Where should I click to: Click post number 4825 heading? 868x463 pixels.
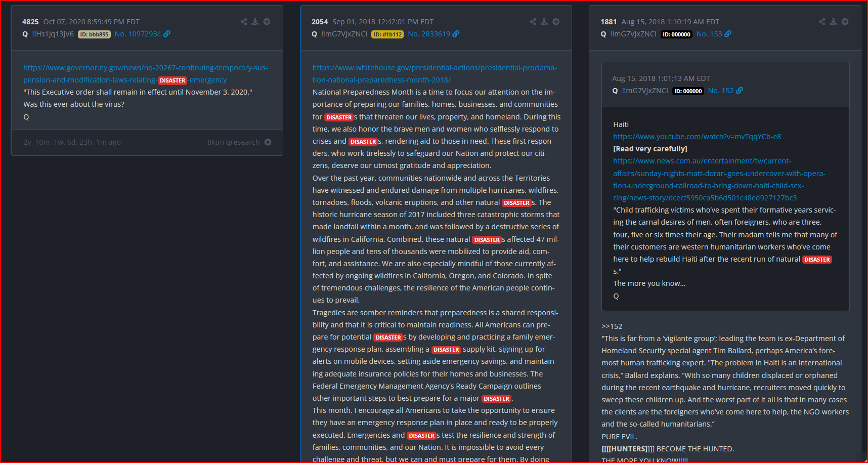click(x=30, y=22)
